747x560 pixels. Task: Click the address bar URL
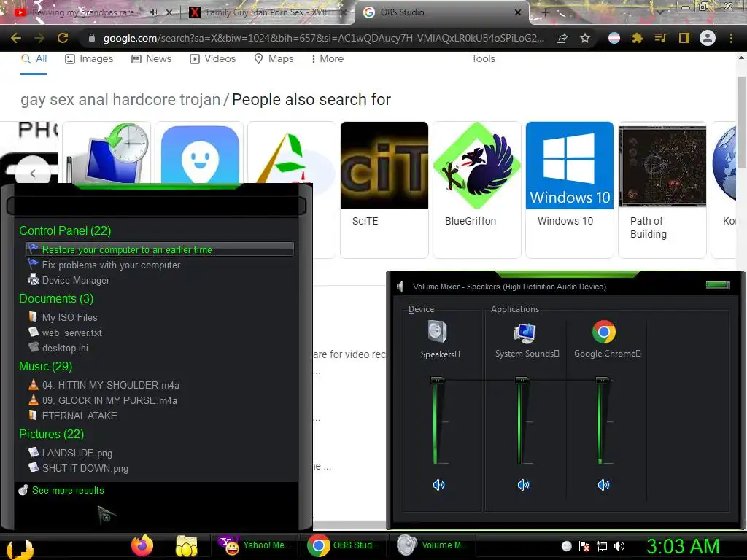pos(323,38)
